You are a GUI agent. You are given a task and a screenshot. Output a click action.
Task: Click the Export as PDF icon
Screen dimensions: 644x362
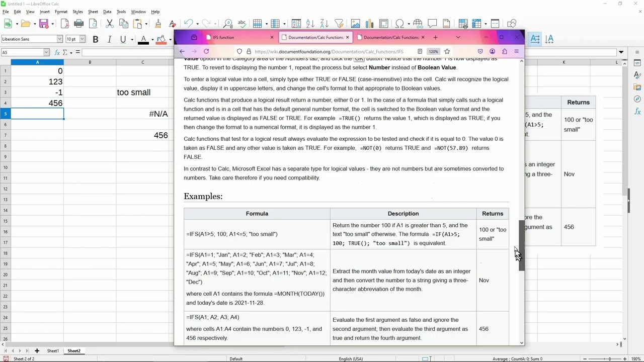click(65, 24)
